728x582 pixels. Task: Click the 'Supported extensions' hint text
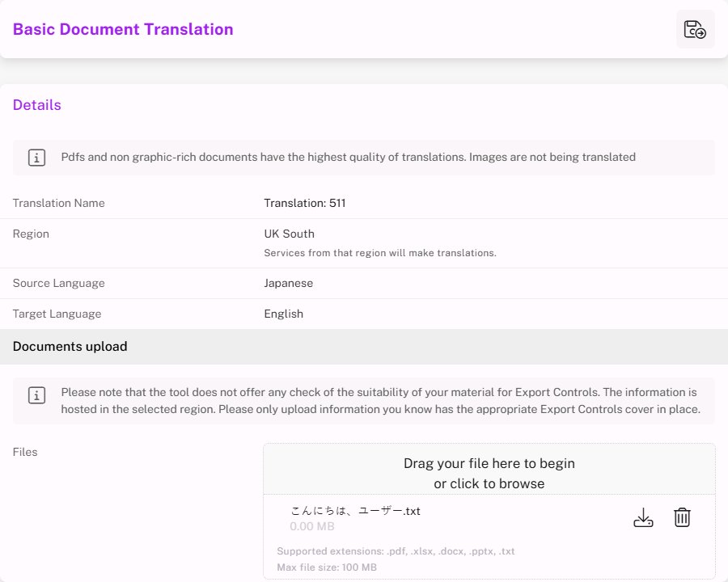point(396,551)
